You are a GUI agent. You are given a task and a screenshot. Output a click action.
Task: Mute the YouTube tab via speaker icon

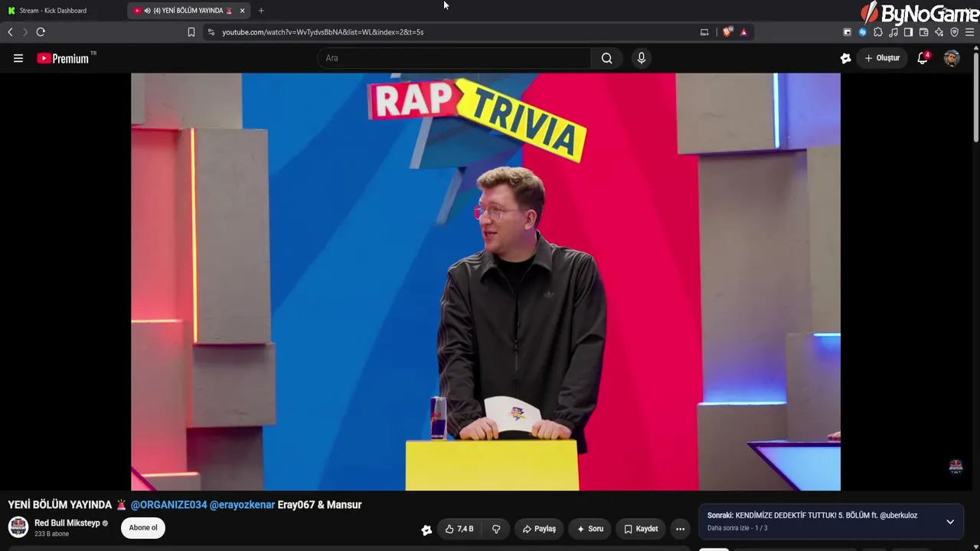147,11
